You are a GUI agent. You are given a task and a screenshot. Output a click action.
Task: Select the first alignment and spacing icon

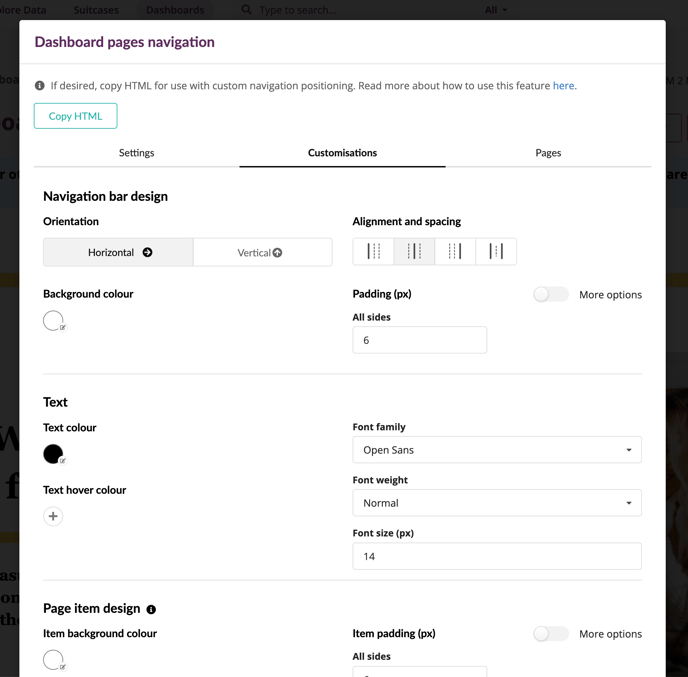(373, 251)
